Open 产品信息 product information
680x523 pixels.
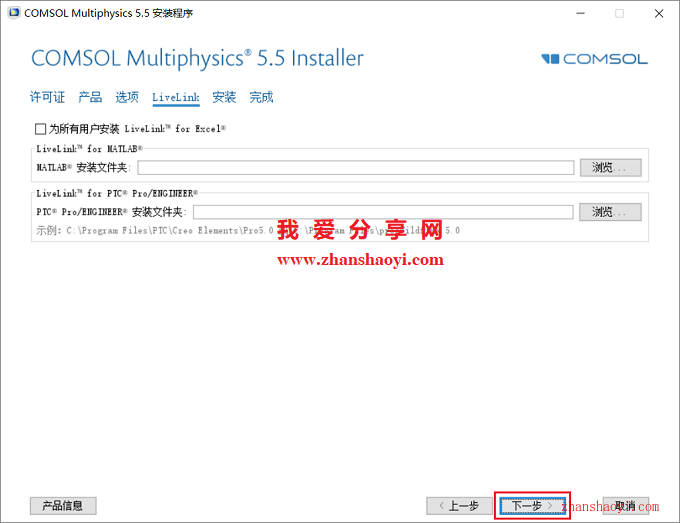pos(63,506)
